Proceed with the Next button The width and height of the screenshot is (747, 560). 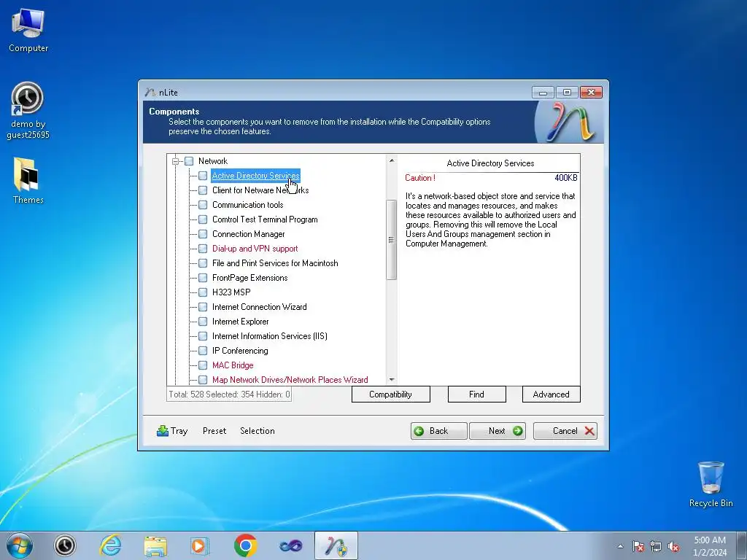tap(498, 431)
